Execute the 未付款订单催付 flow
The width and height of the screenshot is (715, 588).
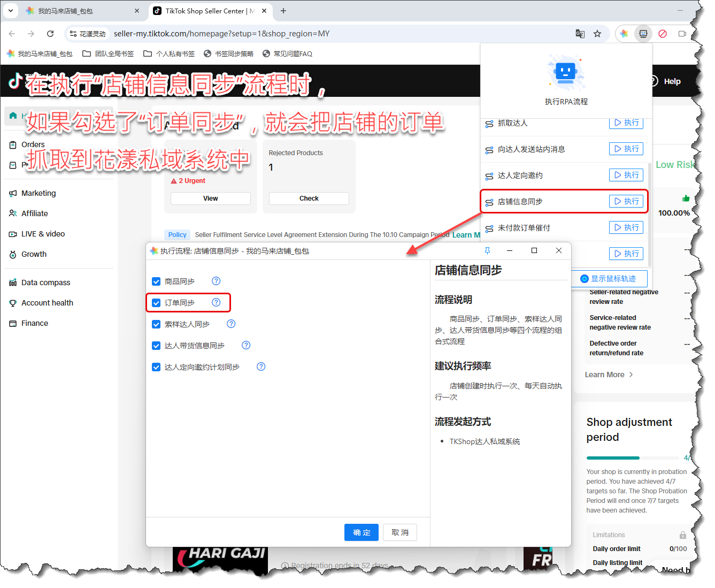pyautogui.click(x=626, y=227)
